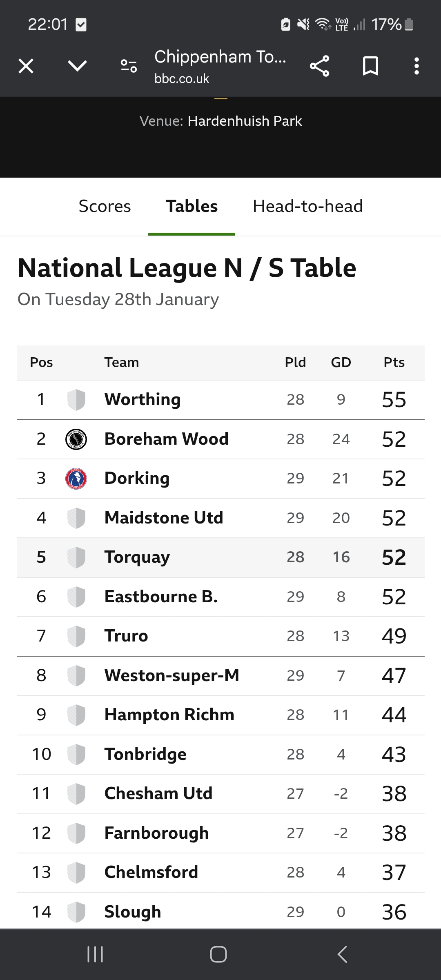Open the three-dot overflow menu
This screenshot has width=441, height=980.
[x=416, y=66]
